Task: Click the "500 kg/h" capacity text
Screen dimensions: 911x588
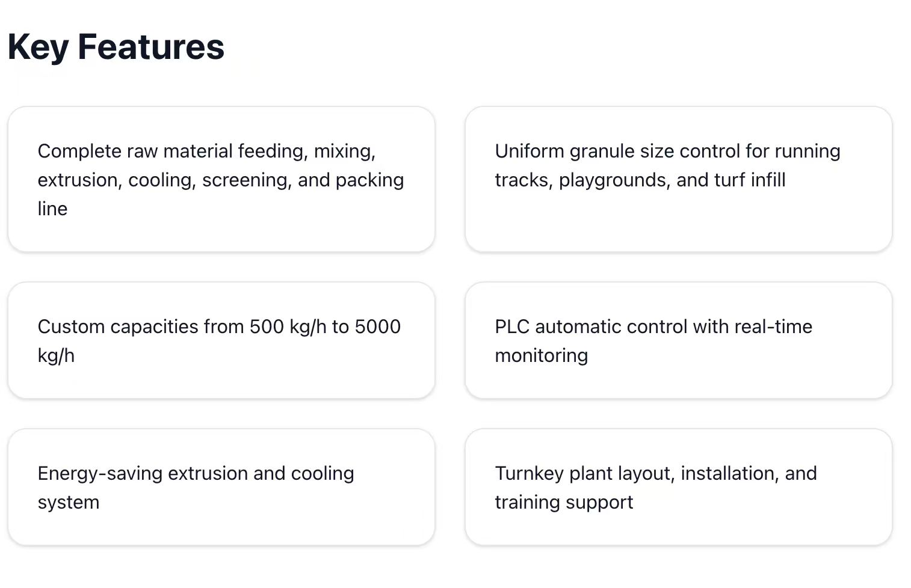Action: click(x=288, y=326)
